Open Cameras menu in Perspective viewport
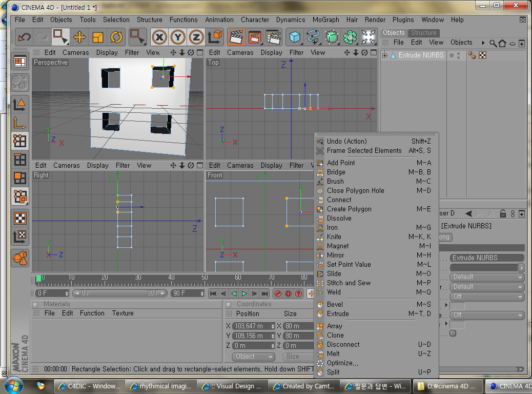The width and height of the screenshot is (532, 394). (x=76, y=53)
